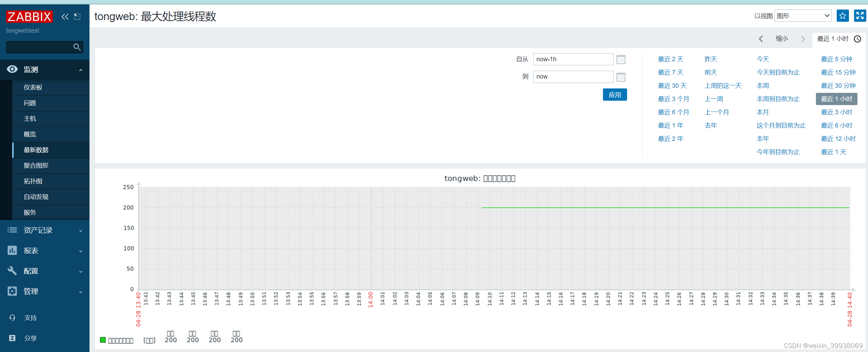Open calendar picker for 到 field
Image resolution: width=868 pixels, height=352 pixels.
(621, 77)
